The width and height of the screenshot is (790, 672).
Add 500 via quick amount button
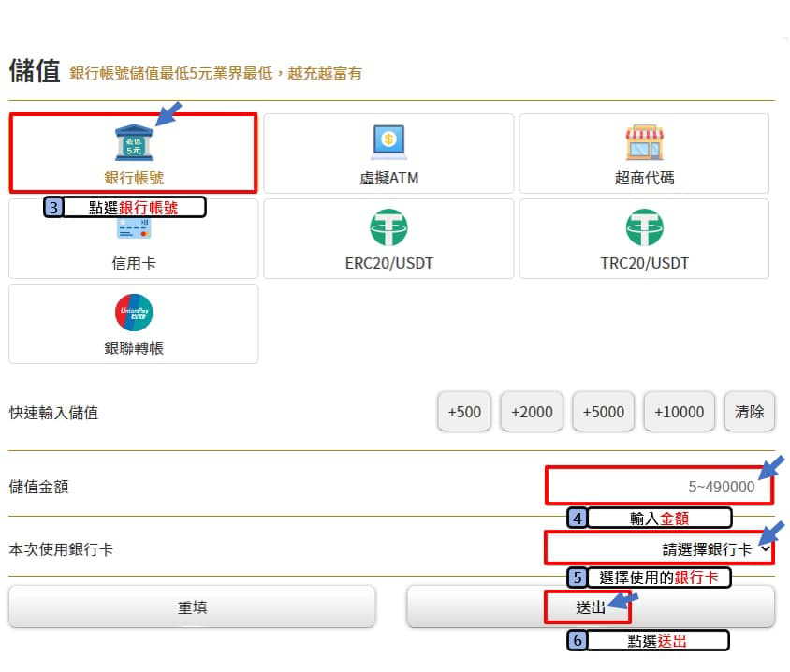pos(464,412)
